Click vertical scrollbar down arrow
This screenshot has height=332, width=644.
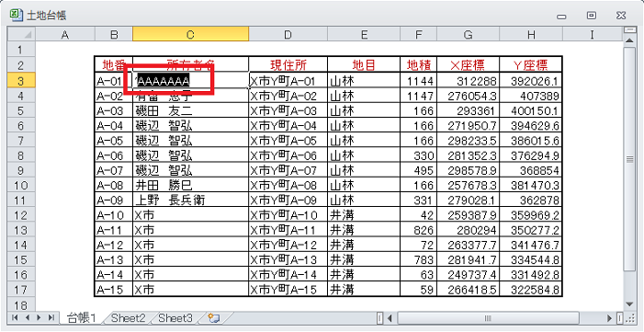click(629, 304)
